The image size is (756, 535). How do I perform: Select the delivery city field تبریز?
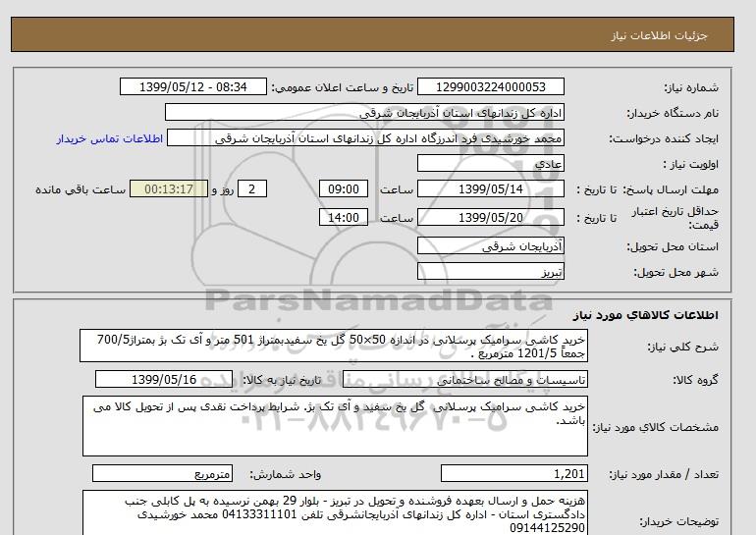pos(490,272)
